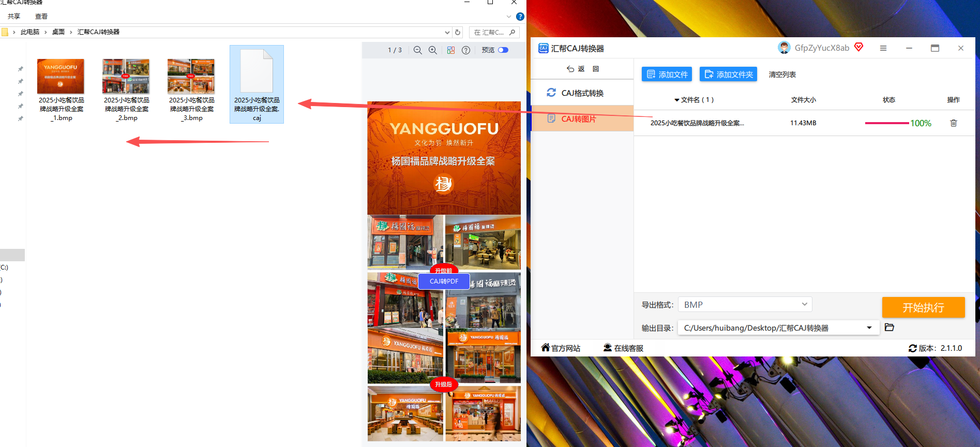Open Explorer help blue question icon
980x447 pixels.
tap(520, 17)
